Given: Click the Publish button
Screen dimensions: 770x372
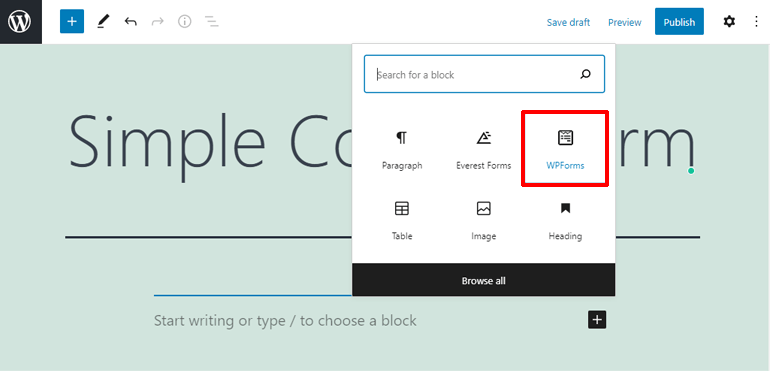Looking at the screenshot, I should click(679, 22).
